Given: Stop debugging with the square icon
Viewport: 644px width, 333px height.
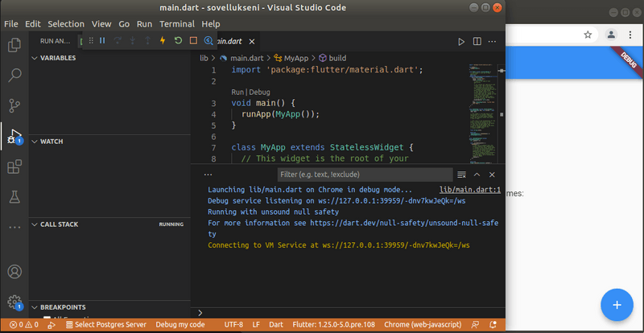Looking at the screenshot, I should click(x=193, y=40).
